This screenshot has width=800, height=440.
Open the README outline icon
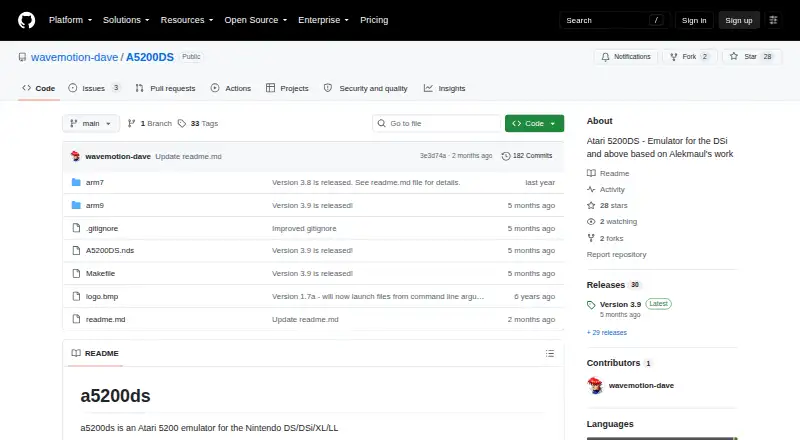[x=549, y=353]
